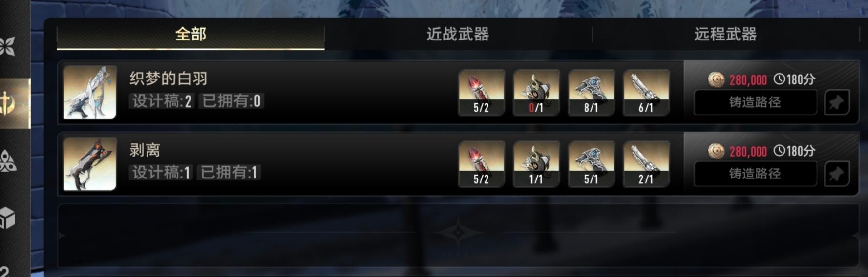Click the 织梦的白羽 weapon thumbnail

(x=90, y=92)
